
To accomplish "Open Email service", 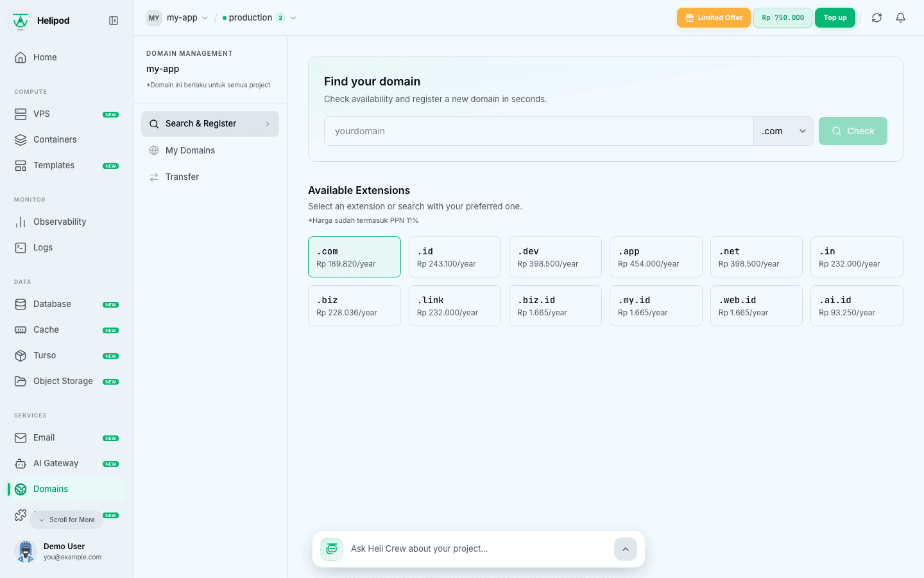I will [x=66, y=437].
